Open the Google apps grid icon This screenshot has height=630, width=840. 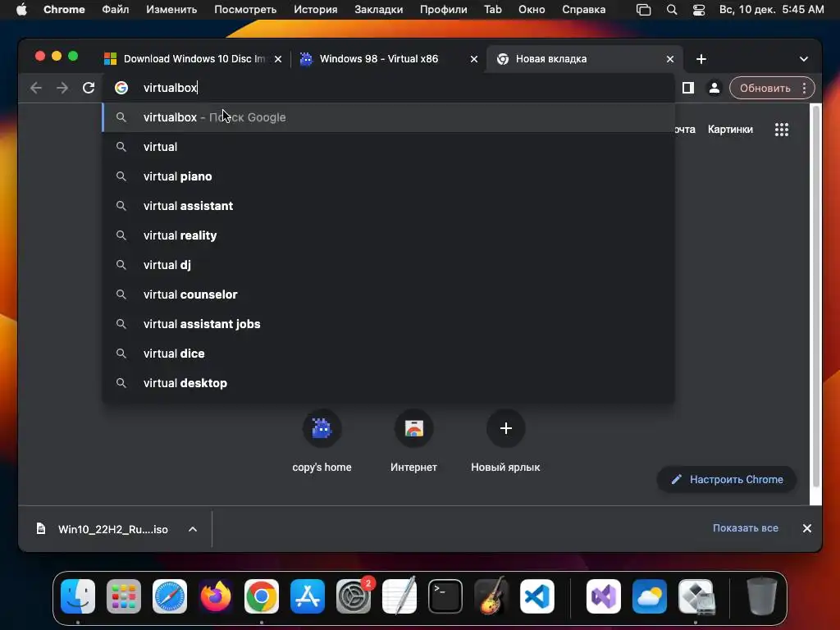pos(782,129)
